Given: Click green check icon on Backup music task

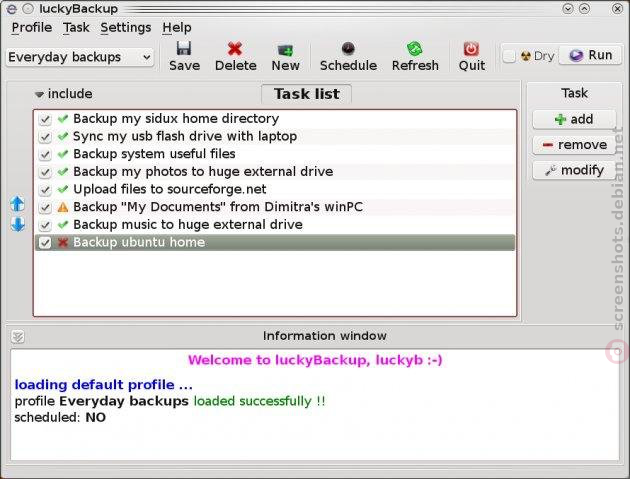Looking at the screenshot, I should tap(63, 224).
